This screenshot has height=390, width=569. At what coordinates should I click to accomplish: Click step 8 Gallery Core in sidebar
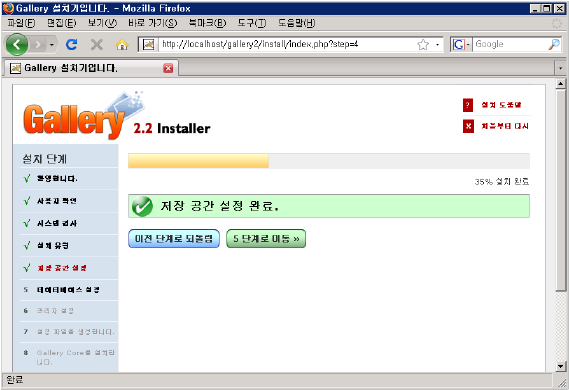75,357
